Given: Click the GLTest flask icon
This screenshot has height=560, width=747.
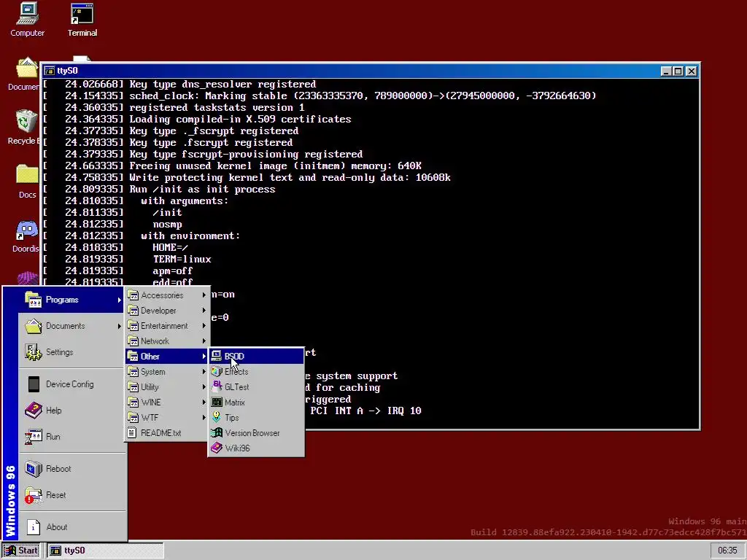Looking at the screenshot, I should pyautogui.click(x=216, y=386).
